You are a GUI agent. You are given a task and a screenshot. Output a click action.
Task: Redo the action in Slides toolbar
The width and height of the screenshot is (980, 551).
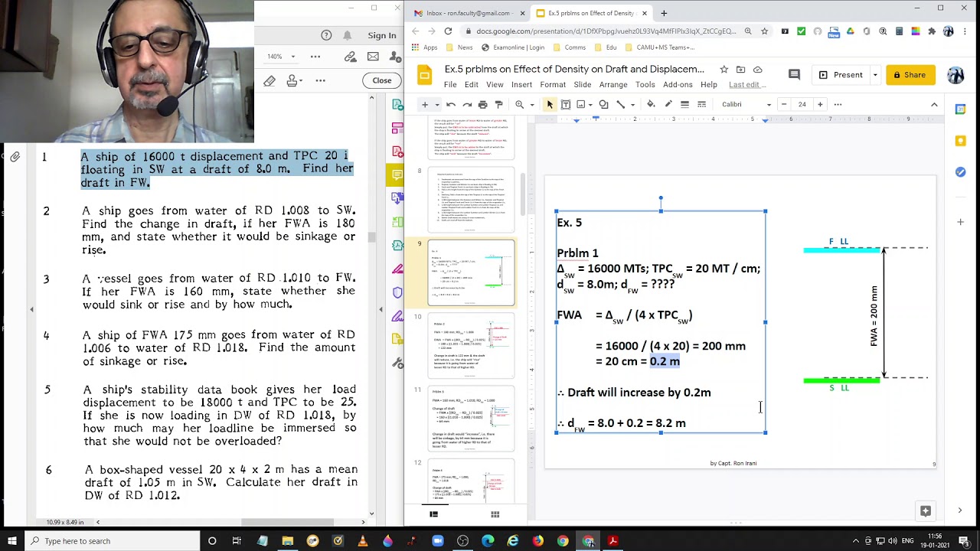(467, 104)
